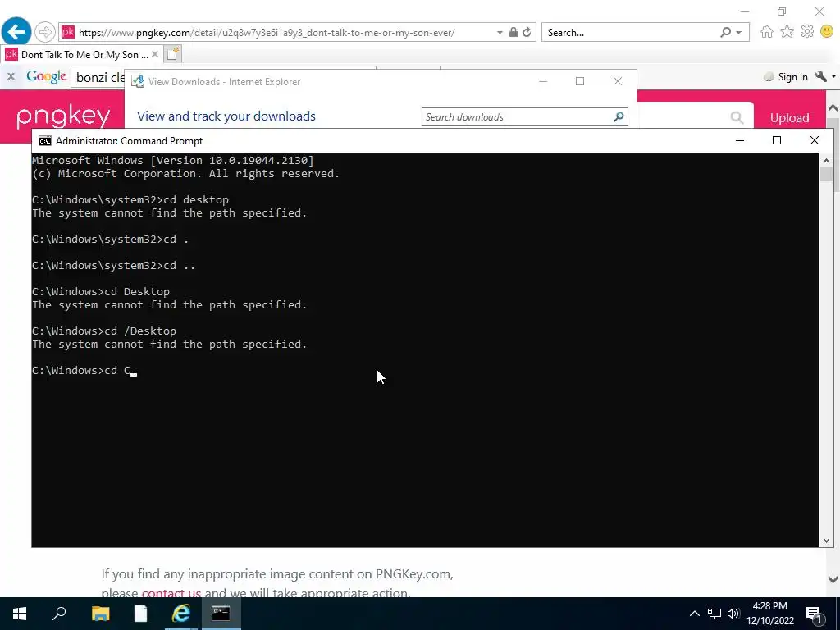Click the pngkey site search magnifier
Image resolution: width=840 pixels, height=630 pixels.
tap(737, 117)
